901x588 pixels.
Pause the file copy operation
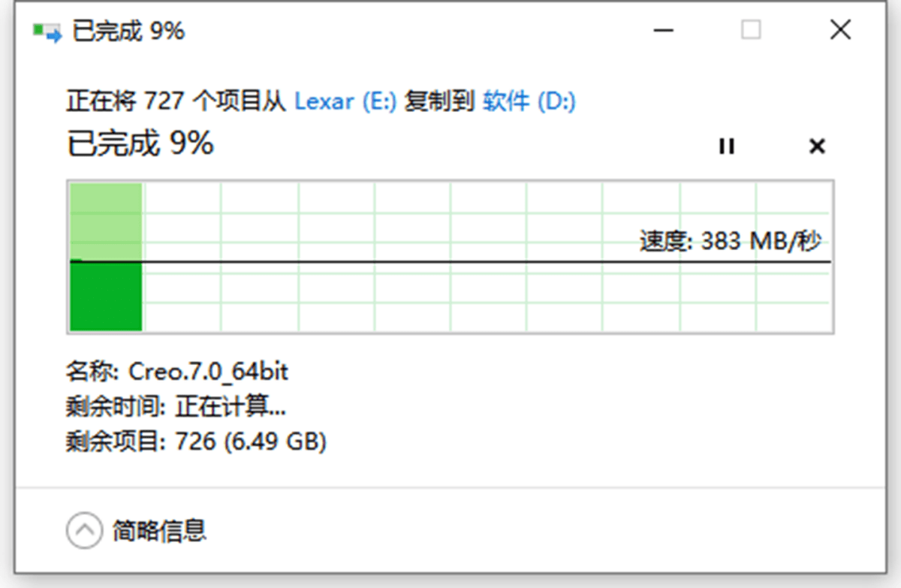click(x=726, y=146)
